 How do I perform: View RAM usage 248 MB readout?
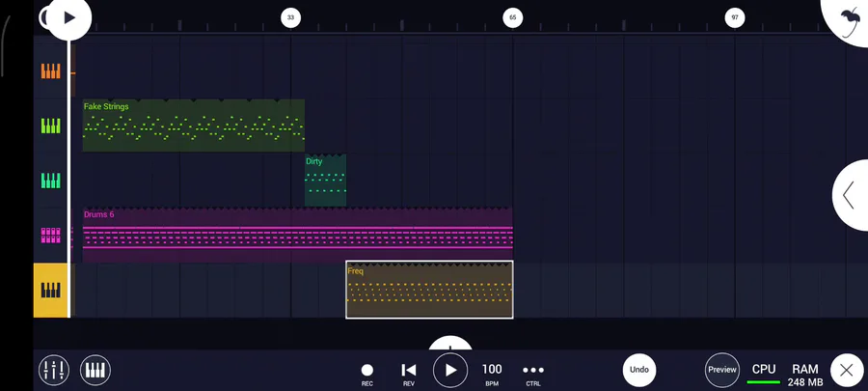click(805, 375)
